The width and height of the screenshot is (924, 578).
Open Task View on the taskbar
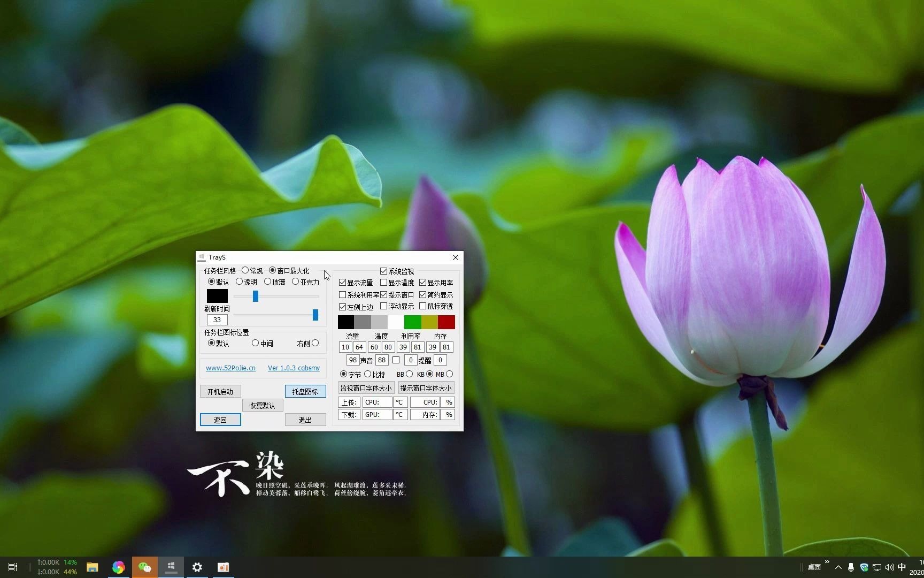point(13,567)
